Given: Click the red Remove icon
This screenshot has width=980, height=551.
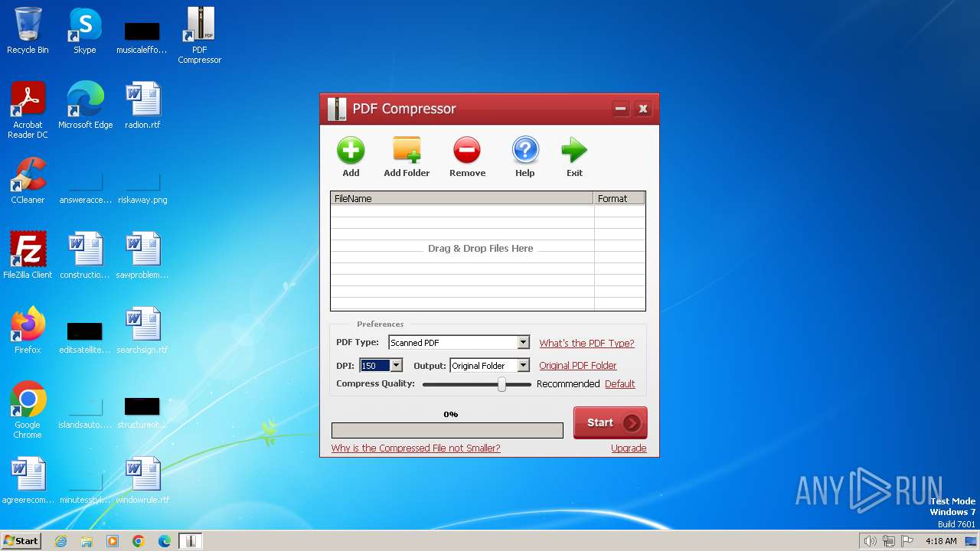Looking at the screenshot, I should pos(467,150).
